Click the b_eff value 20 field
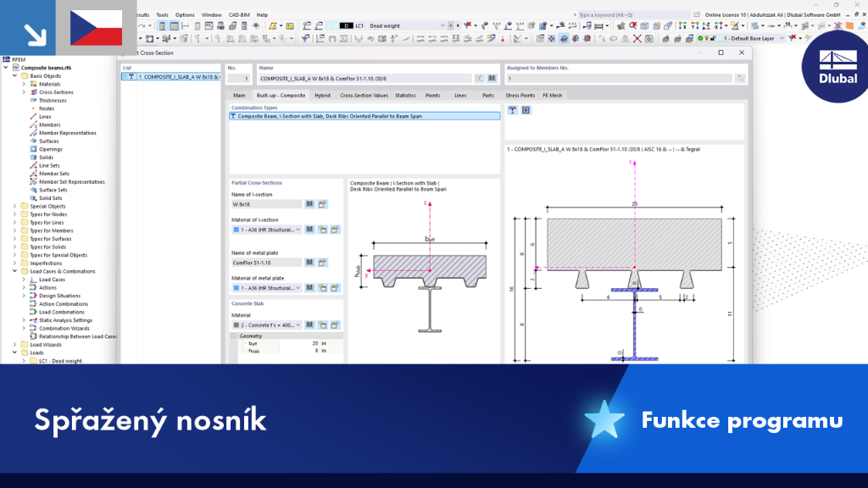 pos(299,344)
